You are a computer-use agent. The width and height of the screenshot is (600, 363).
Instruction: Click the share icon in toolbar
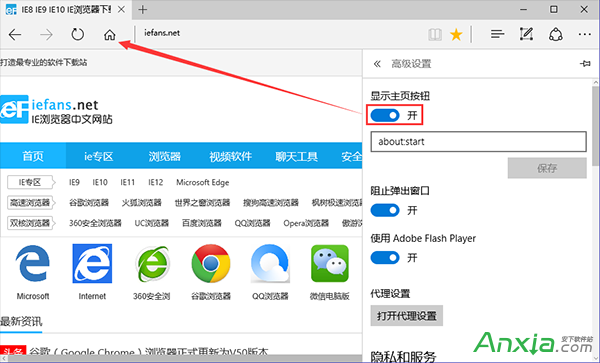(556, 34)
